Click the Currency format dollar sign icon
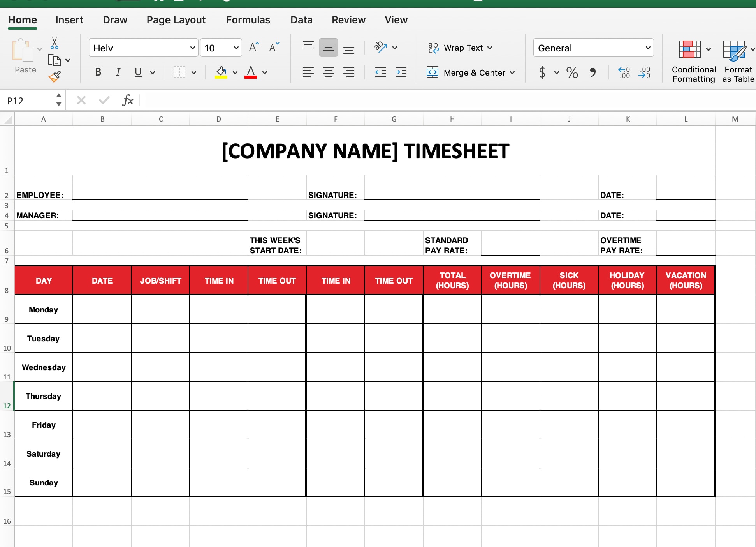 coord(541,72)
